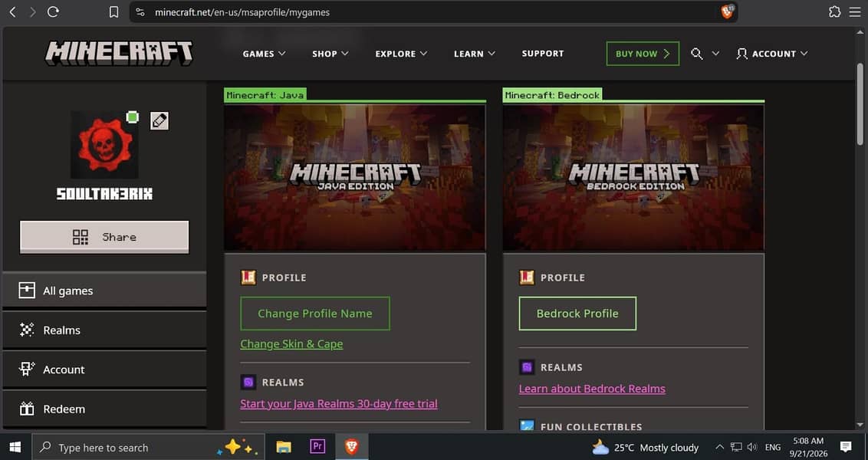Expand the EXPLORE dropdown menu
The width and height of the screenshot is (868, 460).
click(401, 54)
